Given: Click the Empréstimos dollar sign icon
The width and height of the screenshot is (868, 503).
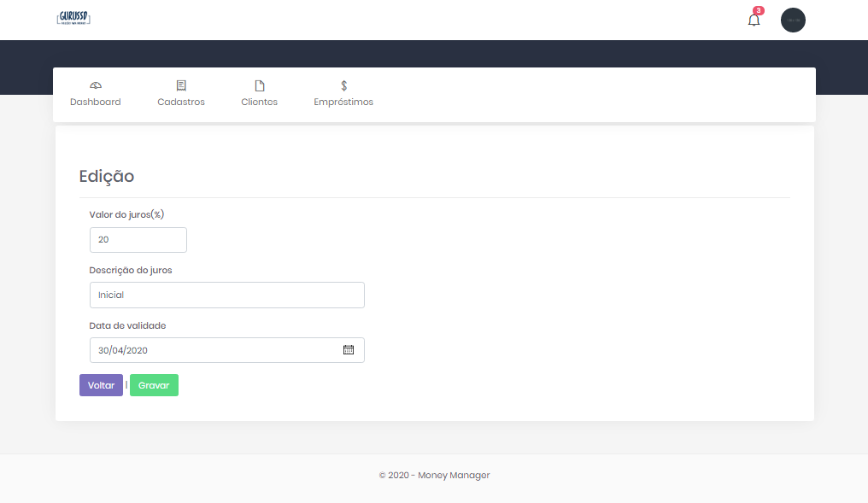Looking at the screenshot, I should pos(343,85).
